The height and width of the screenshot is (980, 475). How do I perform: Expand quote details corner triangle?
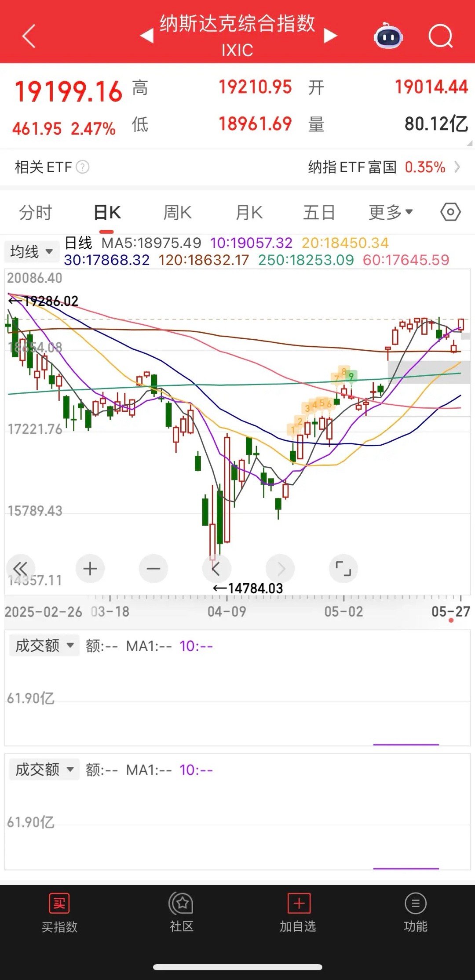470,143
